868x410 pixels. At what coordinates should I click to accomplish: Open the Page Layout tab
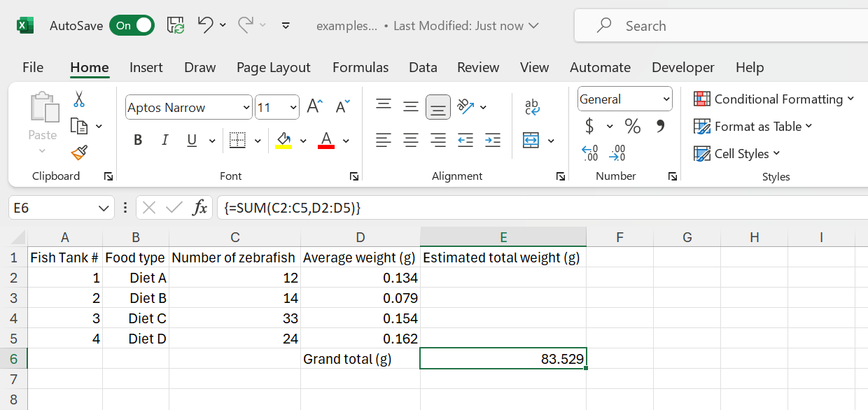[x=273, y=68]
